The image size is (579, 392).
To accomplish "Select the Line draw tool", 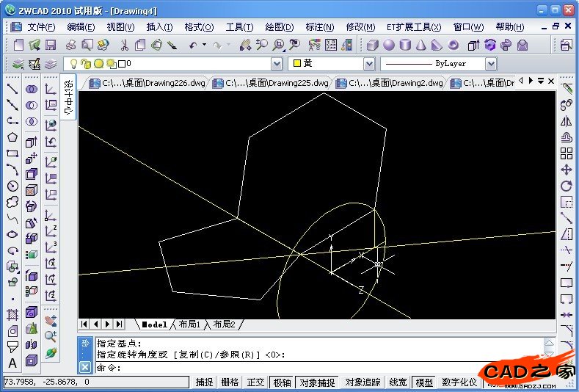I will tap(12, 89).
